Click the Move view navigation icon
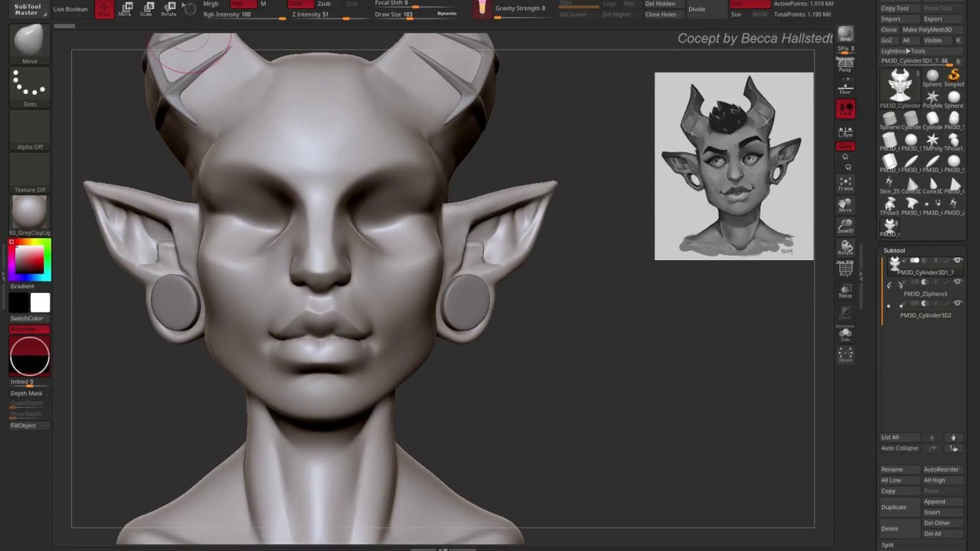 [845, 206]
